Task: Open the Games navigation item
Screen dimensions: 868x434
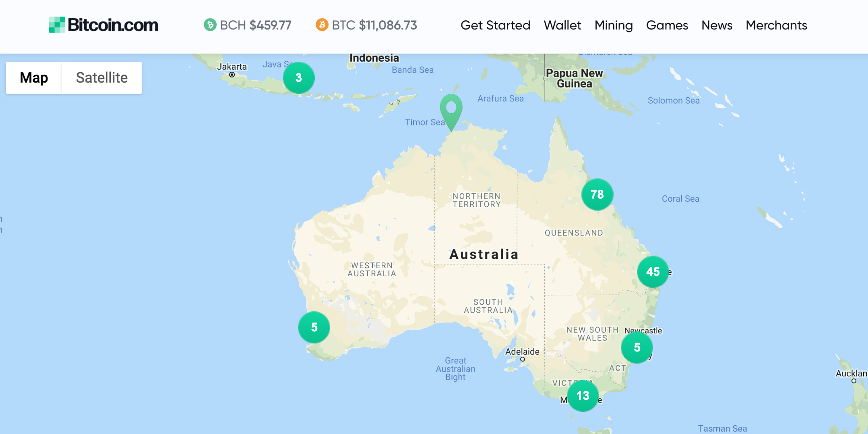Action: [667, 25]
